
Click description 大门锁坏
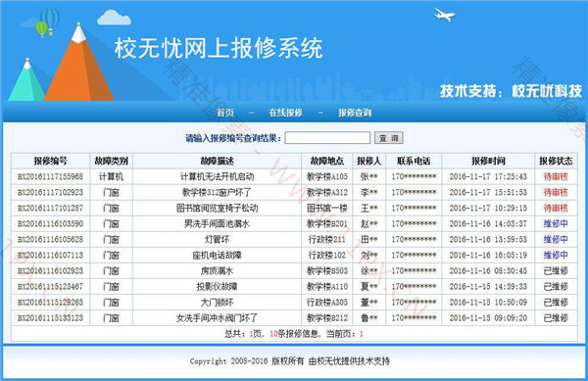coord(218,303)
